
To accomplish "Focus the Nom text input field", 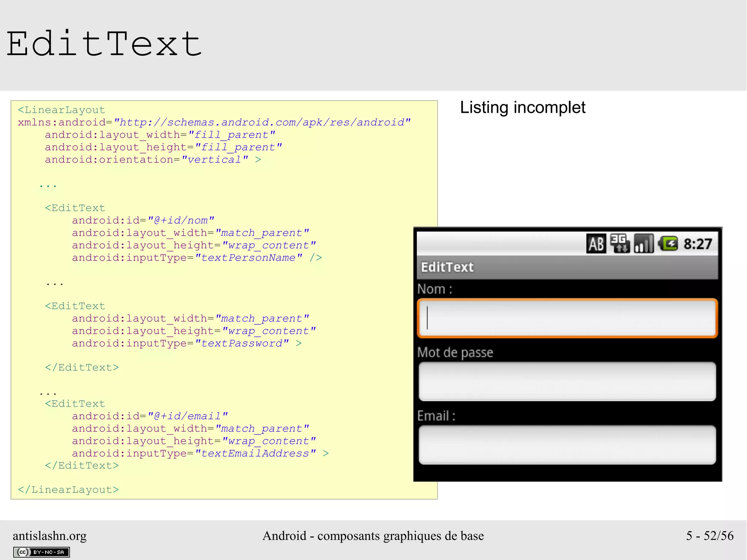I will [x=567, y=318].
